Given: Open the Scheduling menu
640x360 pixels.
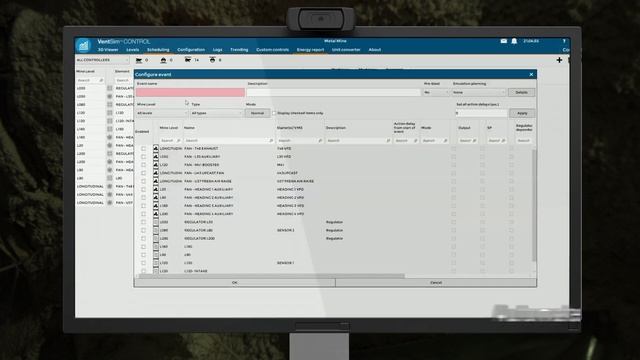Looking at the screenshot, I should pyautogui.click(x=158, y=50).
